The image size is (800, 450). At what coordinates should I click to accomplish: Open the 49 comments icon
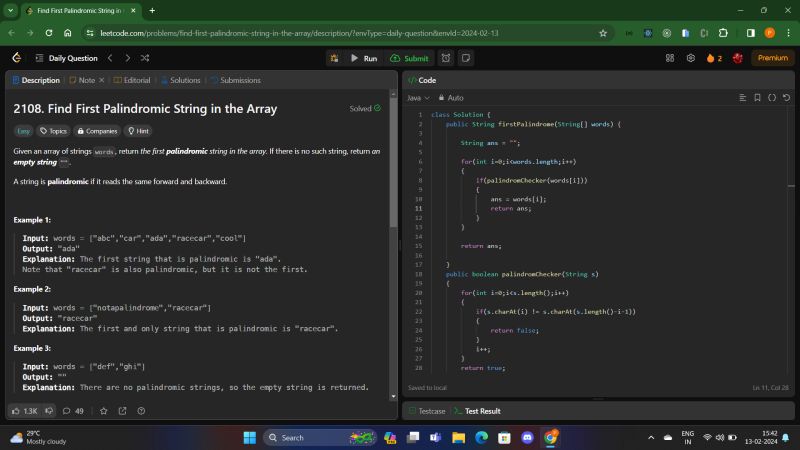tap(73, 411)
